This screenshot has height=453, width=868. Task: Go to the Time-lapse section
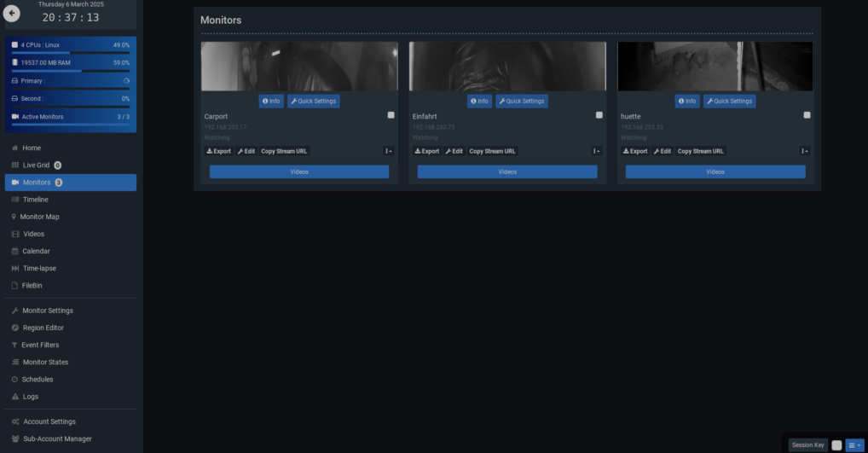click(x=39, y=268)
